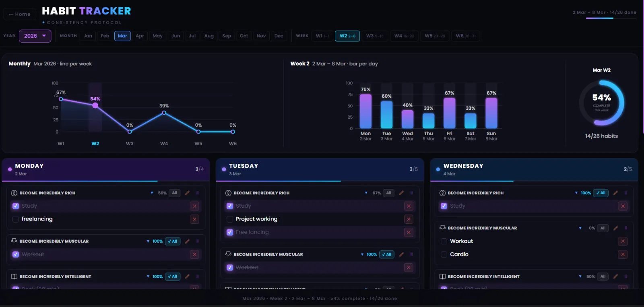Screen dimensions: 644x307
Task: Uncheck Tuesday's Study habit checkbox
Action: (230, 206)
